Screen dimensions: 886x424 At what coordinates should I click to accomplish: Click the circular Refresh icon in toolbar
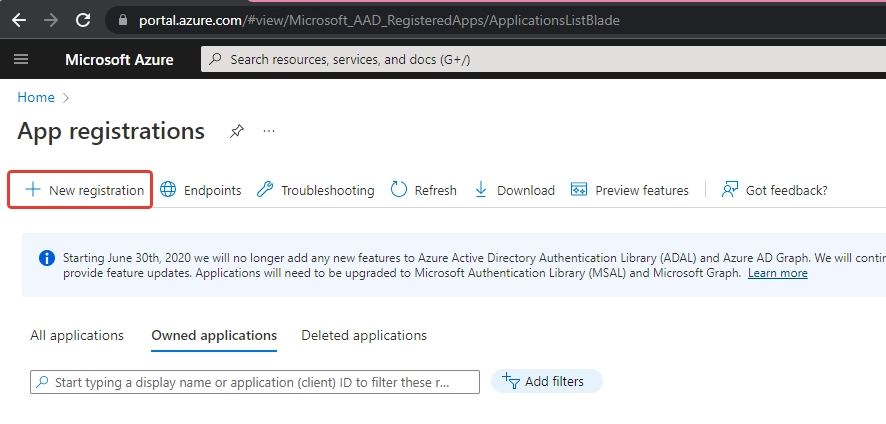(x=399, y=189)
